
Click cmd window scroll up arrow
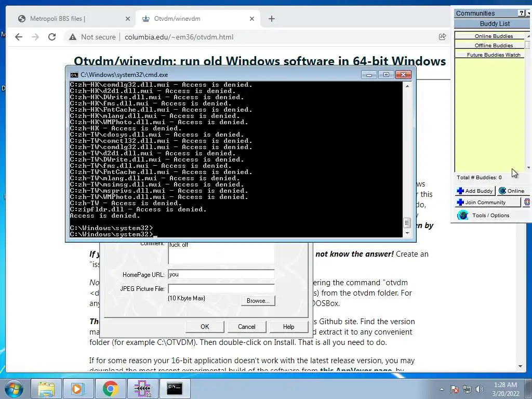407,86
